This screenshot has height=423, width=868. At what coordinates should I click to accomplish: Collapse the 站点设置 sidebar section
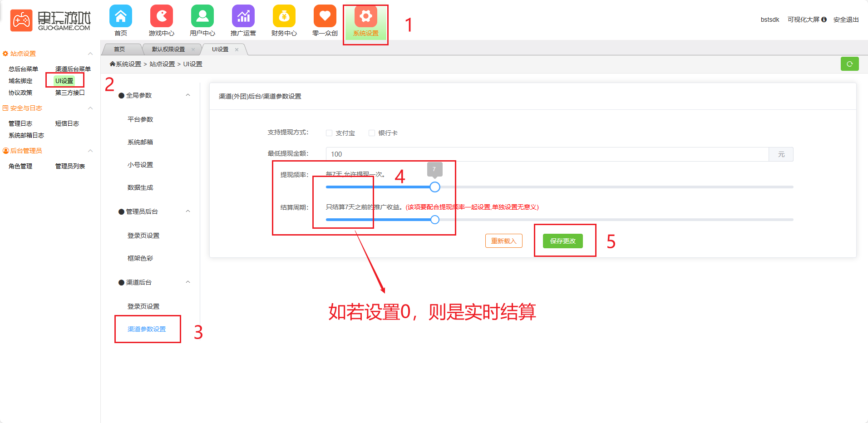coord(90,54)
